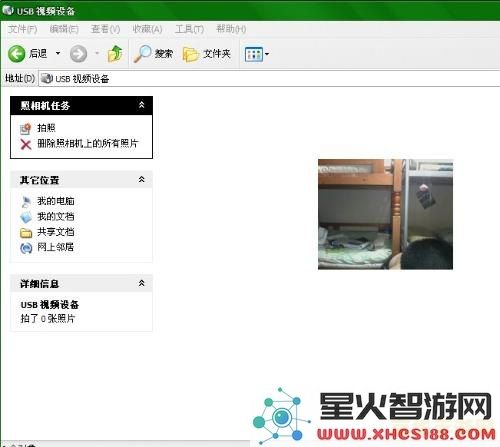Click the bold USB 视频设备 details label

50,305
